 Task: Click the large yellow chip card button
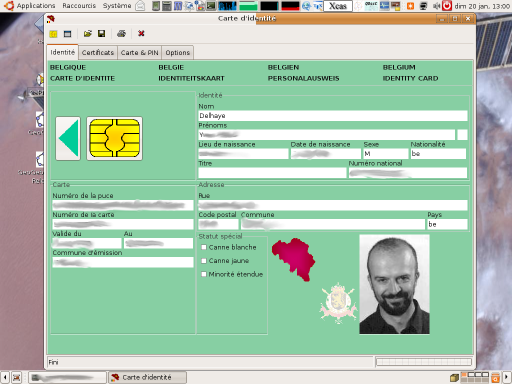coord(115,138)
